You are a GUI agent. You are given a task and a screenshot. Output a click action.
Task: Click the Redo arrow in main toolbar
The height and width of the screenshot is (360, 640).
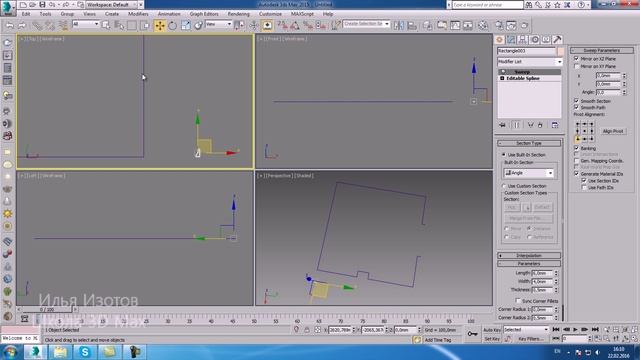pyautogui.click(x=22, y=25)
